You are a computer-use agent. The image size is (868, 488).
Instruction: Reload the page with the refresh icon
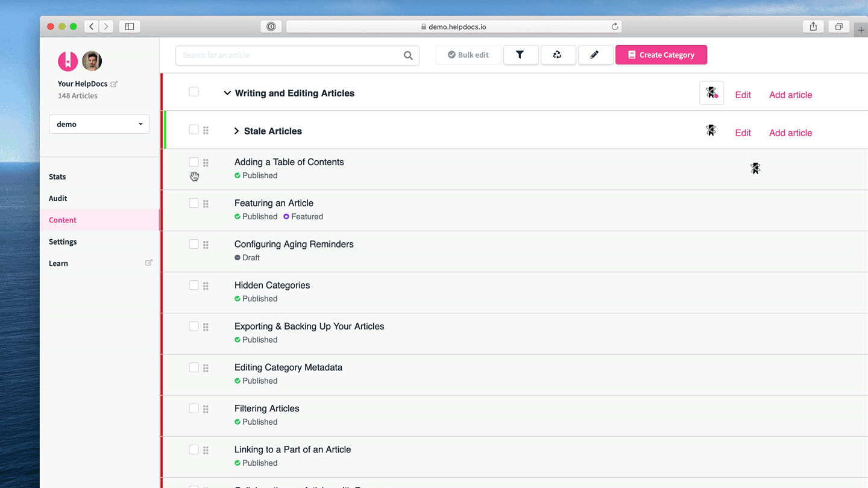(615, 27)
